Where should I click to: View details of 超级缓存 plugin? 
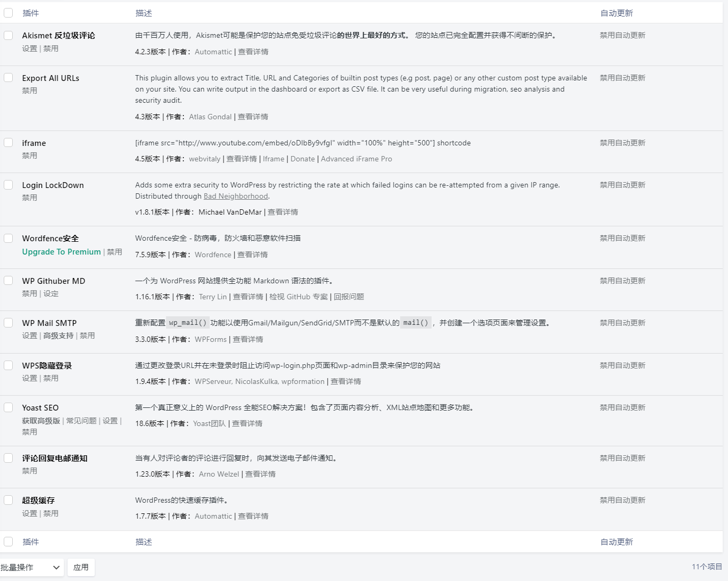tap(253, 516)
